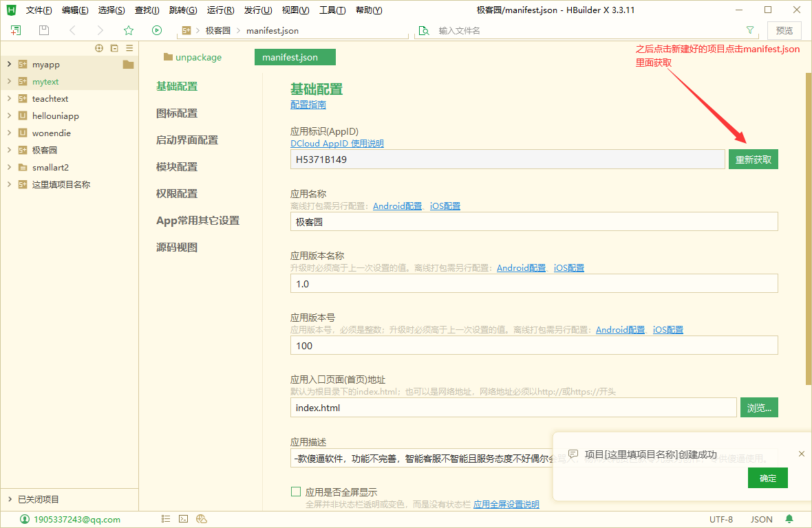
Task: Click the index.html entry address field
Action: [513, 408]
